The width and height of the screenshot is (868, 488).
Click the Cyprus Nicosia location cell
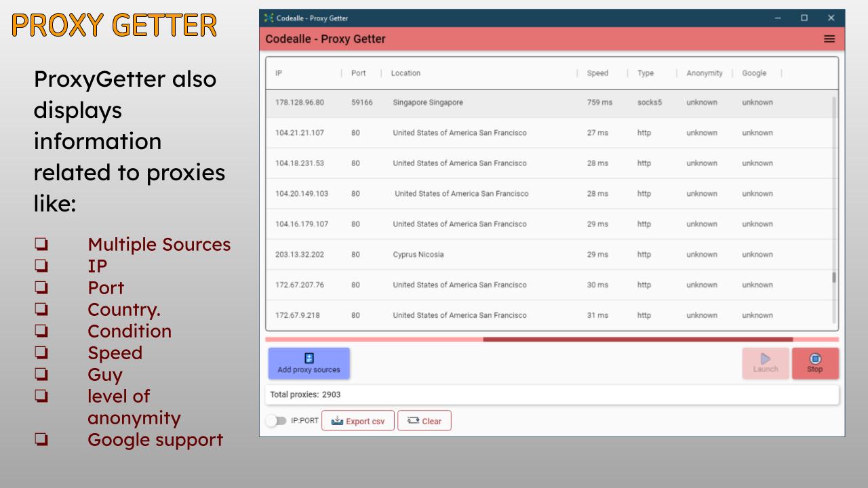click(418, 255)
